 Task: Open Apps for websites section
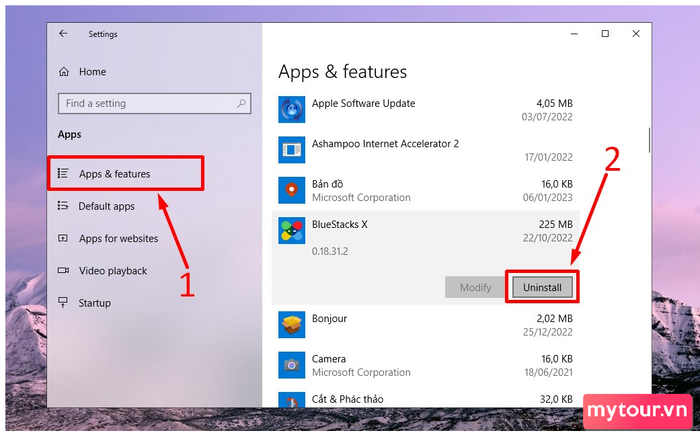[x=118, y=238]
